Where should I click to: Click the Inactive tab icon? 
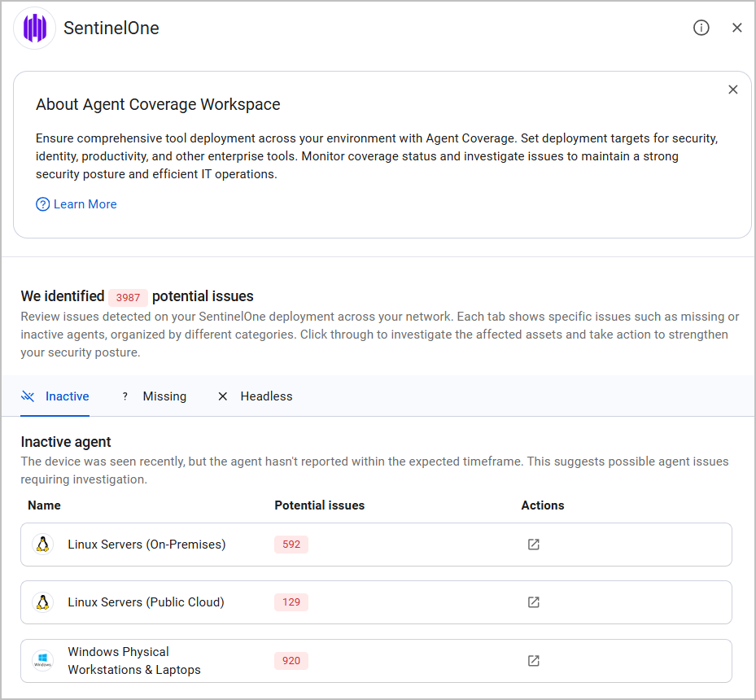[x=28, y=396]
